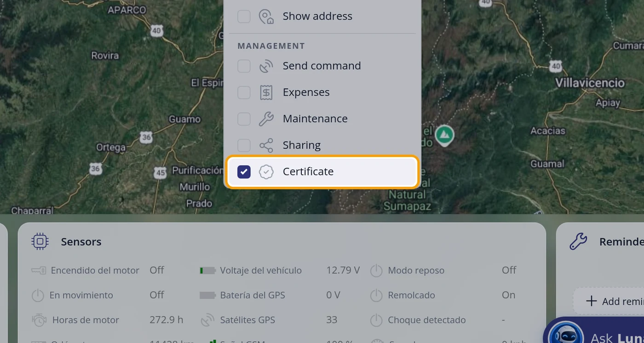Click the Guamo town label on map
This screenshot has width=644, height=343.
(x=184, y=119)
